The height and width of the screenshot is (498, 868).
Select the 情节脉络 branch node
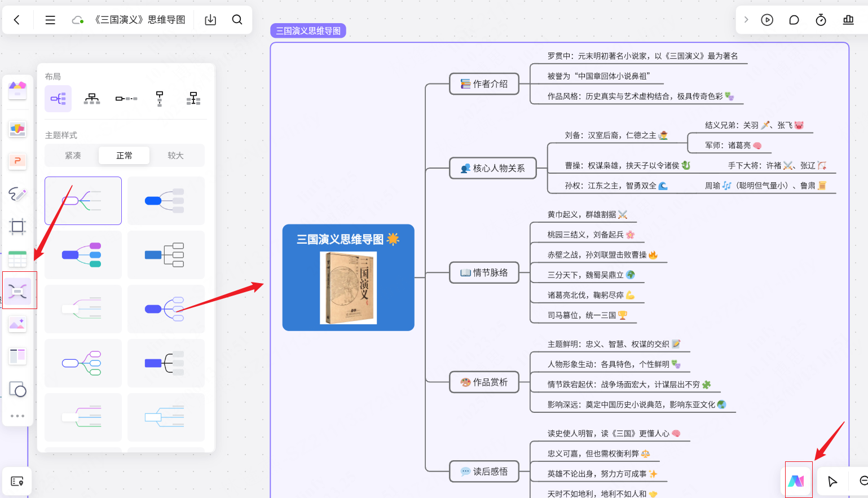tap(484, 272)
